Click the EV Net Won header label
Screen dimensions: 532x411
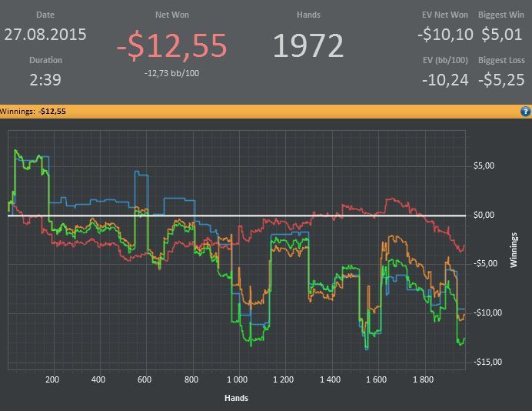445,15
